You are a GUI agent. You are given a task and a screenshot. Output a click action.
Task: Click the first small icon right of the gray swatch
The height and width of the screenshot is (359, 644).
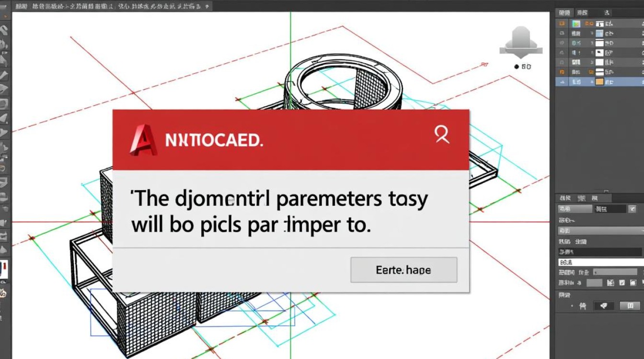point(610,283)
